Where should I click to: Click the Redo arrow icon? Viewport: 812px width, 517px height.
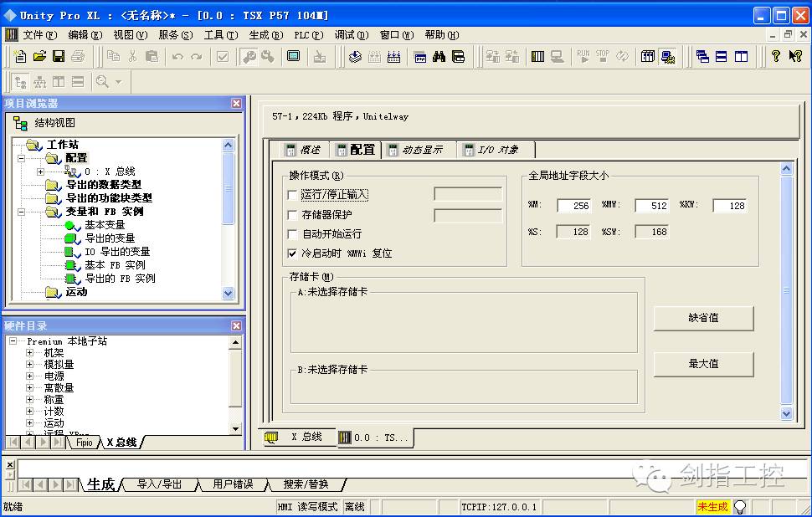pos(196,56)
